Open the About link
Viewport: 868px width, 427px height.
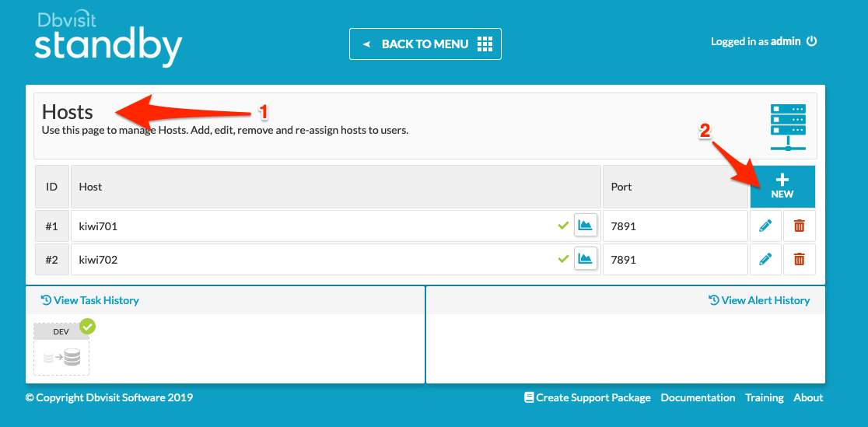click(x=808, y=397)
